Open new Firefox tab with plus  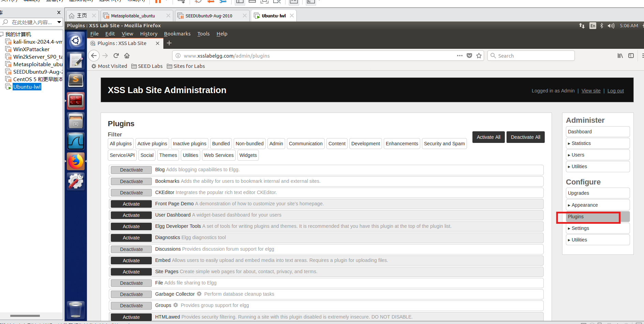coord(169,43)
